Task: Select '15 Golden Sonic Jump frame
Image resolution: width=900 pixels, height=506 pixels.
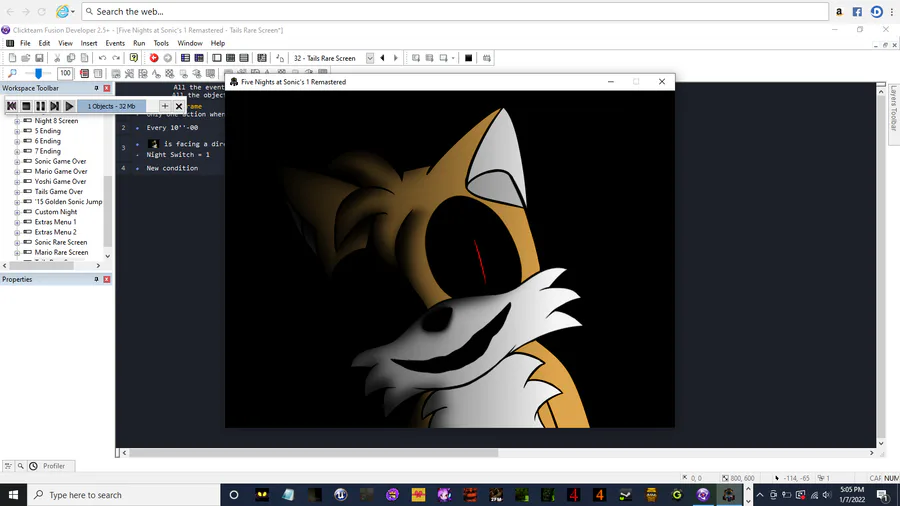Action: coord(68,201)
